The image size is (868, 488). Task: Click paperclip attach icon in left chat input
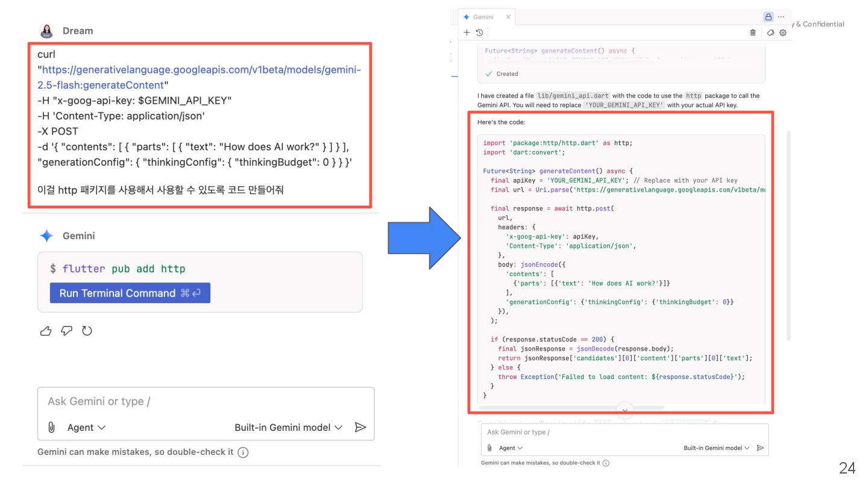[51, 427]
